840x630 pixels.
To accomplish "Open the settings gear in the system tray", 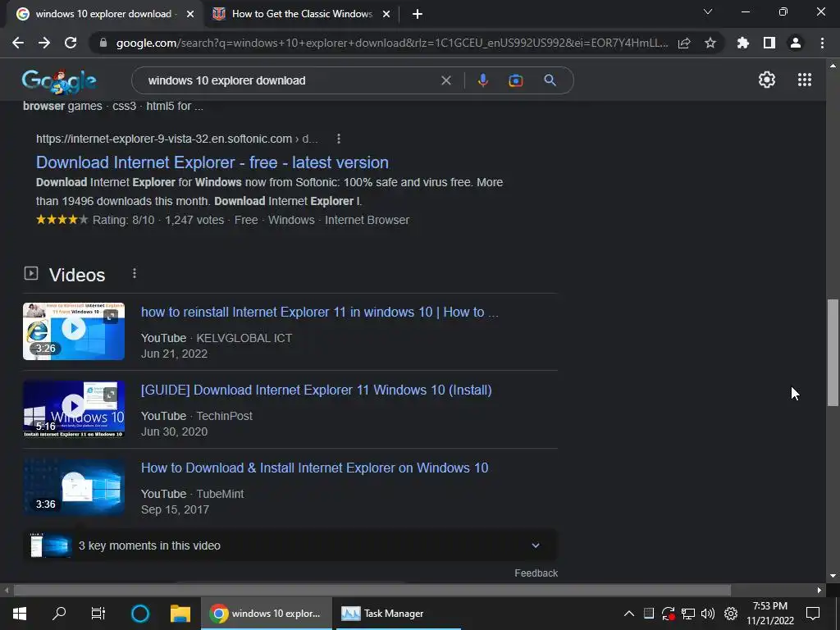I will click(x=731, y=614).
